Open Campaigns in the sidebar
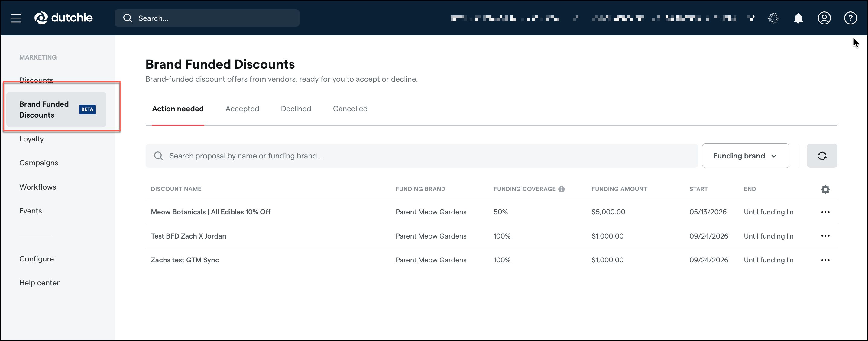 coord(38,163)
